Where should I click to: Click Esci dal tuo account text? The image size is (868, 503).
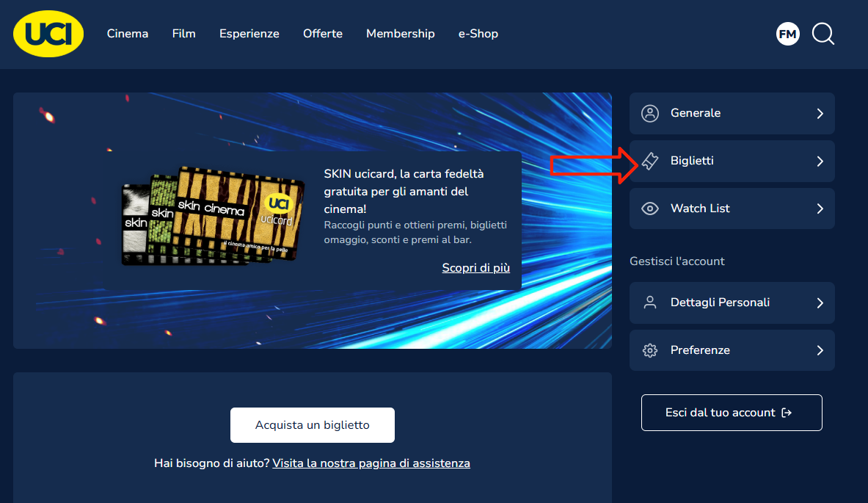coord(721,413)
